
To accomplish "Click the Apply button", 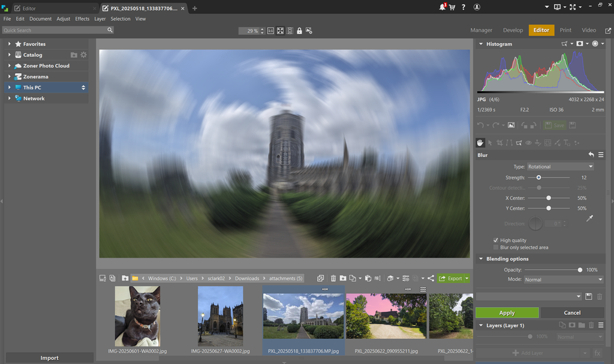I will [x=507, y=312].
